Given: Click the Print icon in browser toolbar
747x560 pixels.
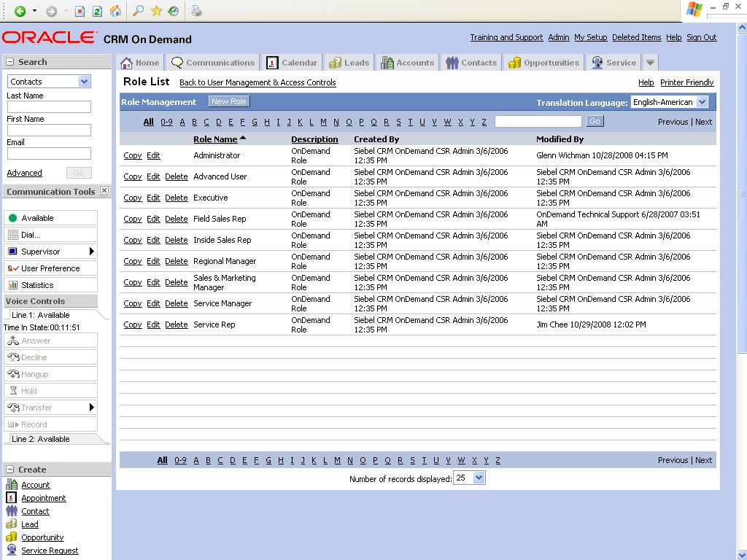Looking at the screenshot, I should (x=196, y=10).
